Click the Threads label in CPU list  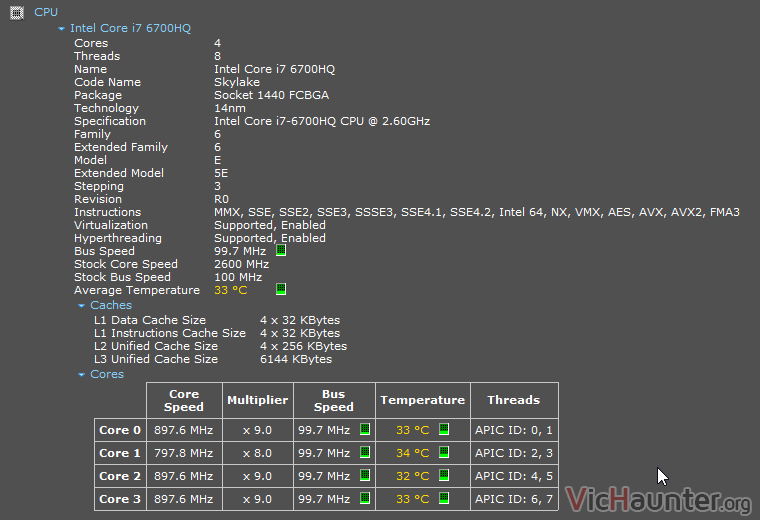coord(97,56)
